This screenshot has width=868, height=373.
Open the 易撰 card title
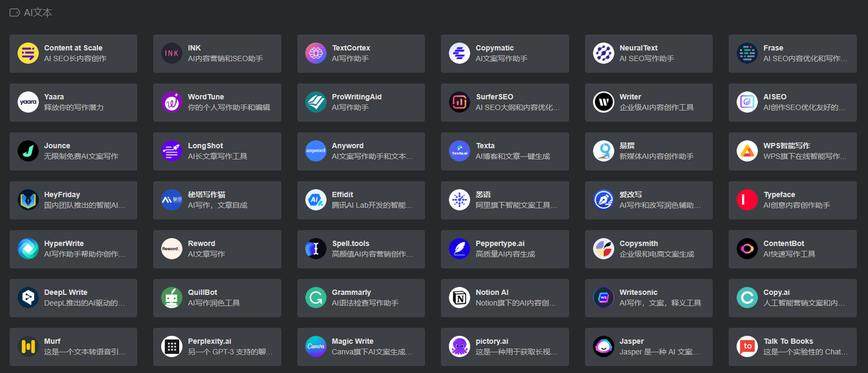[x=627, y=146]
